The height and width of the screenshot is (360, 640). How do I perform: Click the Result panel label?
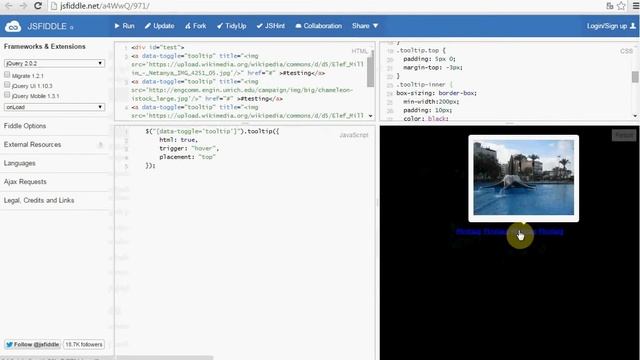click(x=624, y=135)
